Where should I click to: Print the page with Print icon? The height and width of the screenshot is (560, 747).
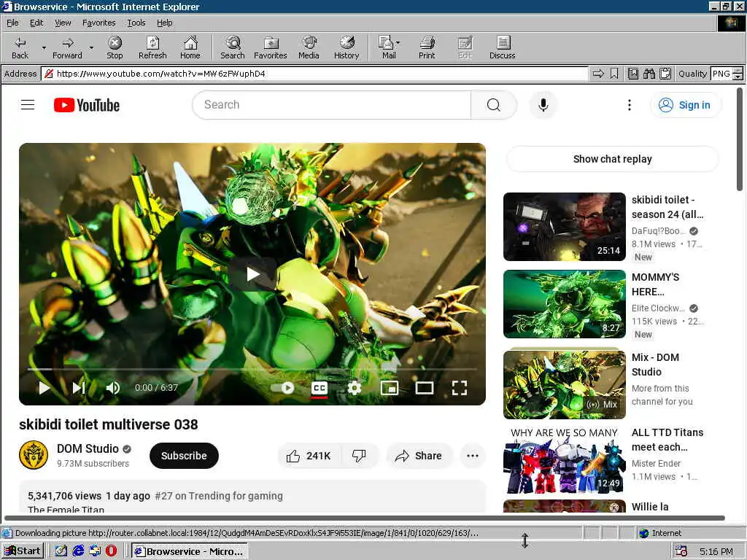427,47
